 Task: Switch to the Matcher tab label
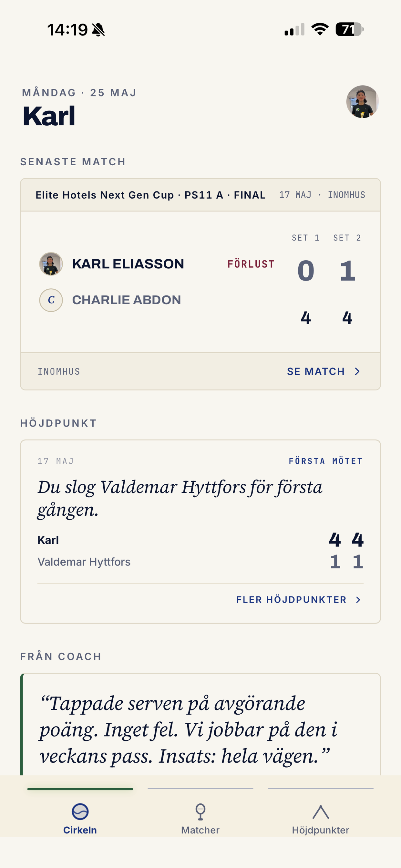[200, 830]
